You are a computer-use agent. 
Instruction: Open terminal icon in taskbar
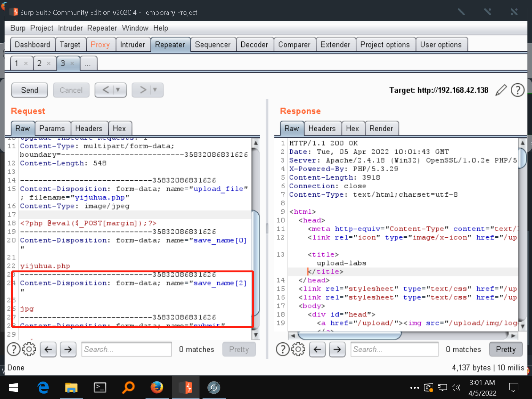(100, 388)
